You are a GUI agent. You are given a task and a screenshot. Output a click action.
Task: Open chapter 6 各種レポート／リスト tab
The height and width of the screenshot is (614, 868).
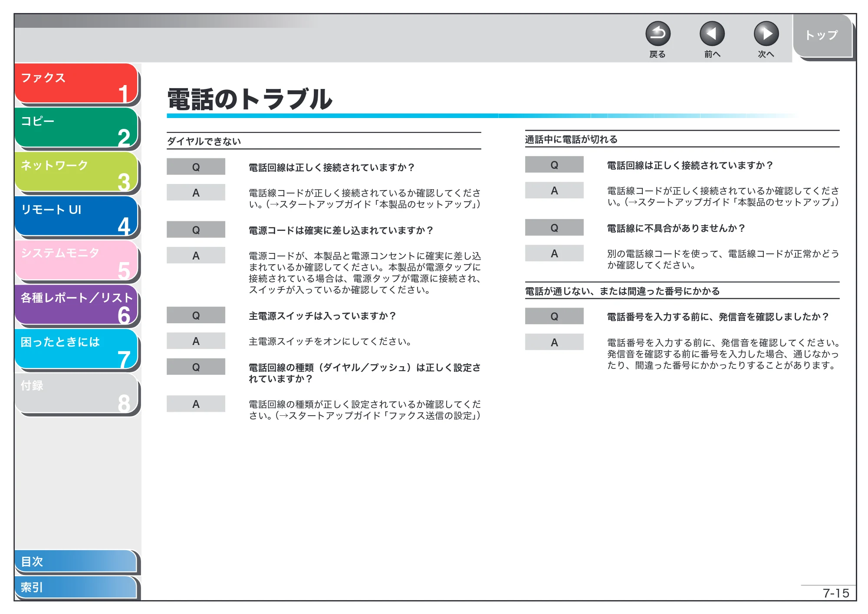point(76,305)
